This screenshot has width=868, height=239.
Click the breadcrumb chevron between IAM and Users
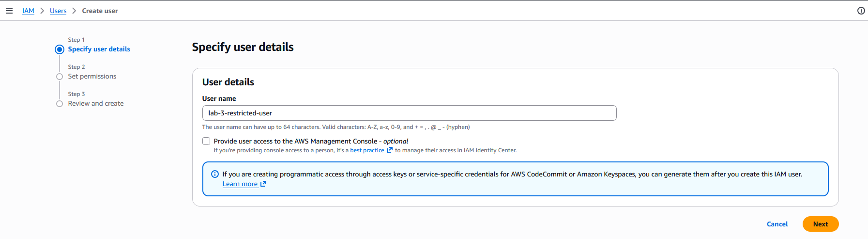[x=42, y=11]
